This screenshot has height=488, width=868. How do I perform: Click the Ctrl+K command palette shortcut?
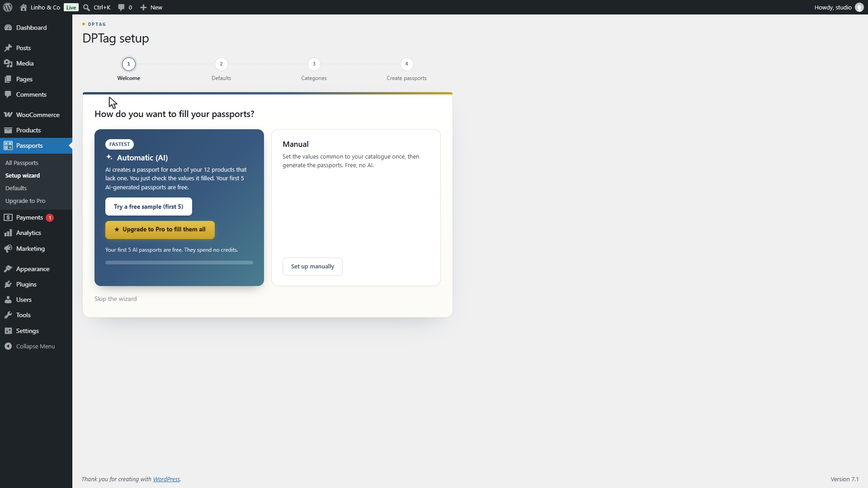tap(102, 7)
